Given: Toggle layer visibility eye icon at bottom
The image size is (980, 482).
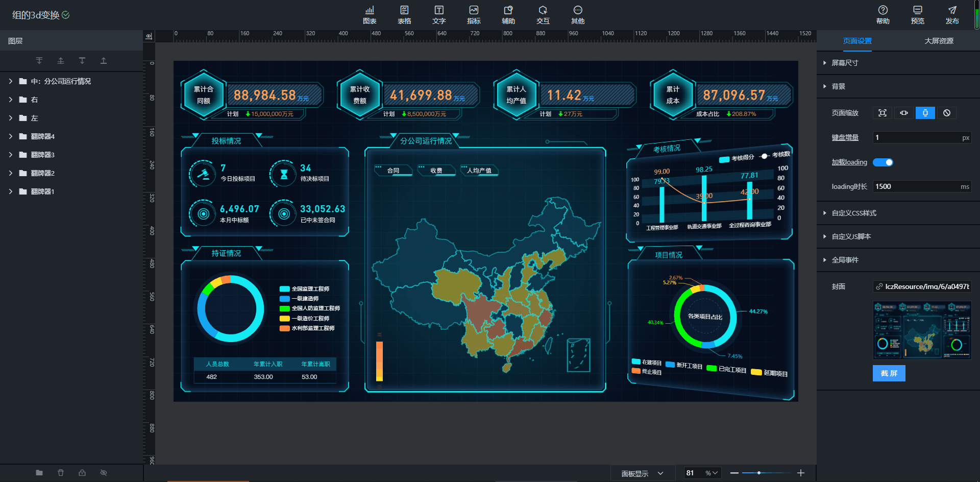Looking at the screenshot, I should [x=104, y=473].
